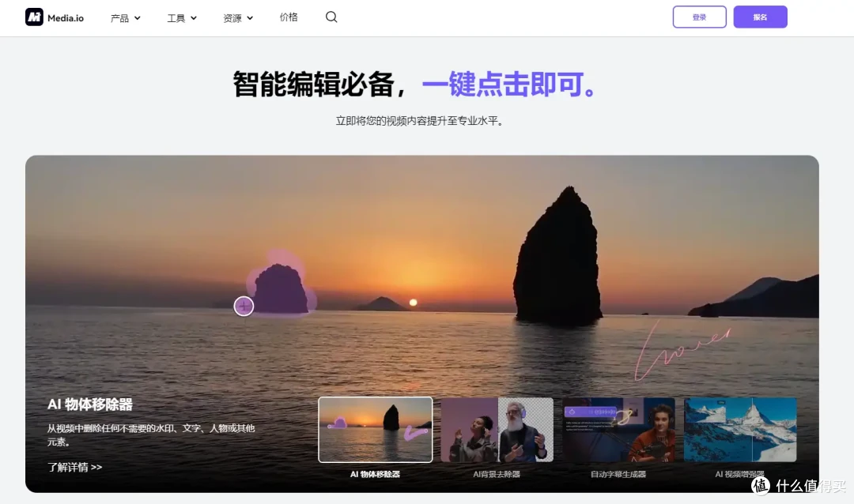Open the 资源 dropdown menu

pos(238,17)
